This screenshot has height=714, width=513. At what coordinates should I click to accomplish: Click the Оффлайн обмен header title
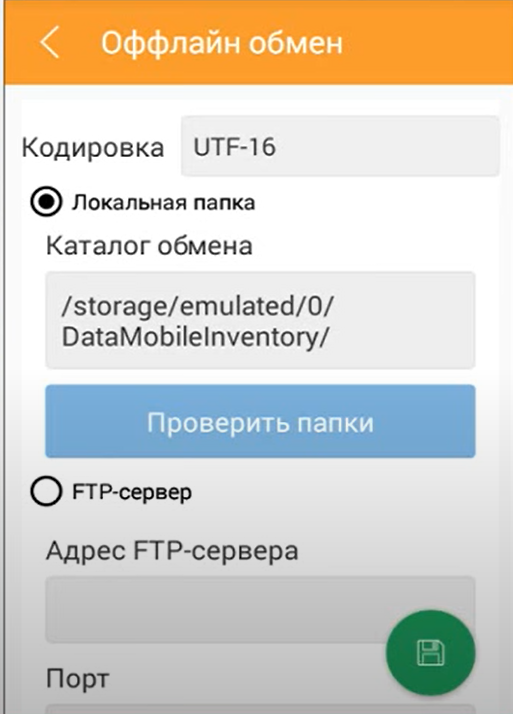222,44
